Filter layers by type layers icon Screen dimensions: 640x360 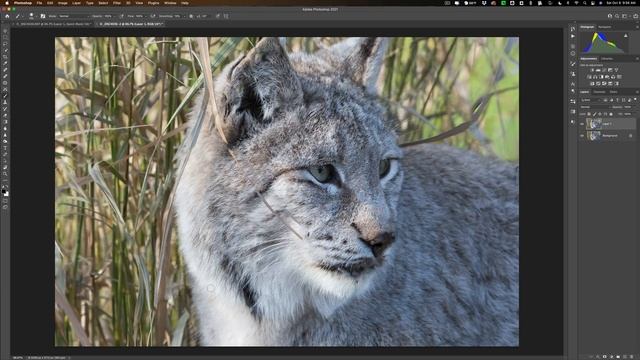[x=617, y=100]
